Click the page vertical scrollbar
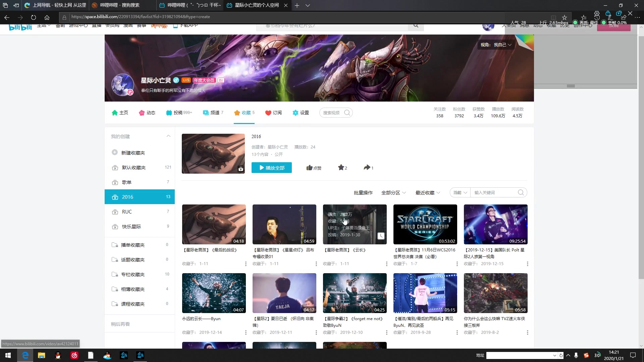Screen dimensions: 644x362 (641, 158)
